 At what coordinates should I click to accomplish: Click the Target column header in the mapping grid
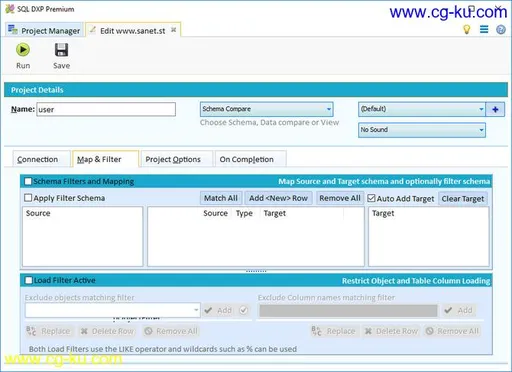pyautogui.click(x=275, y=213)
